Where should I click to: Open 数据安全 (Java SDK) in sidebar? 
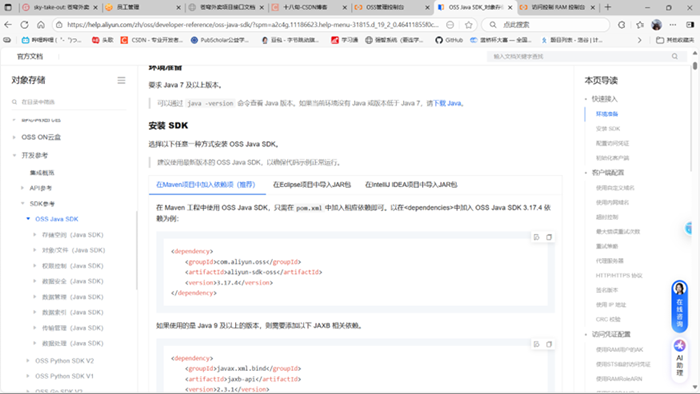(x=73, y=282)
